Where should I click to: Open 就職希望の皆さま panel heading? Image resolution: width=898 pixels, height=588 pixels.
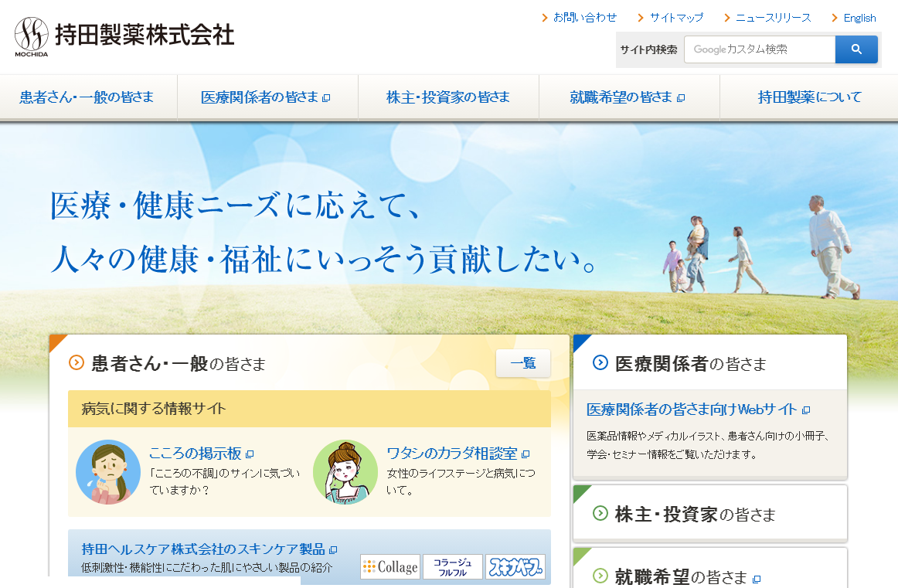point(682,576)
